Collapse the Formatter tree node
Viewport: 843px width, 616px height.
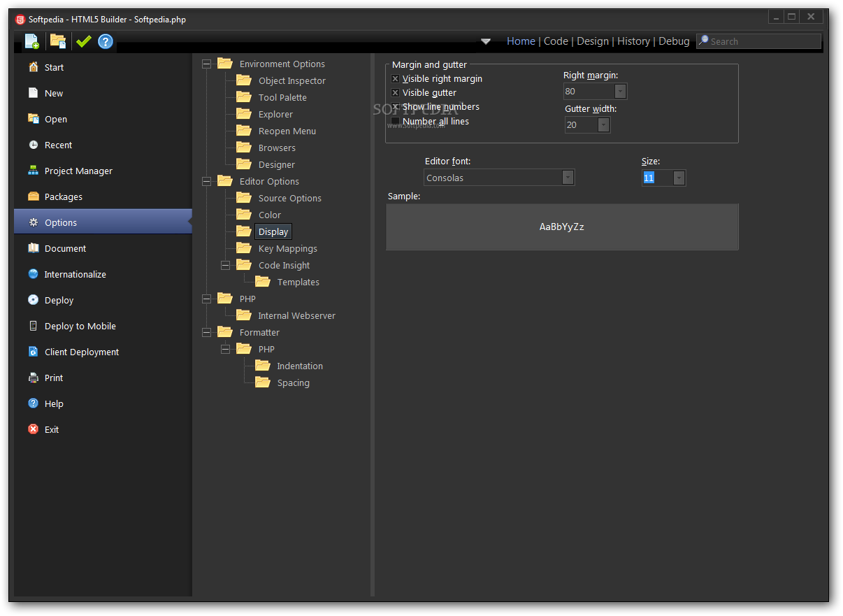tap(206, 332)
